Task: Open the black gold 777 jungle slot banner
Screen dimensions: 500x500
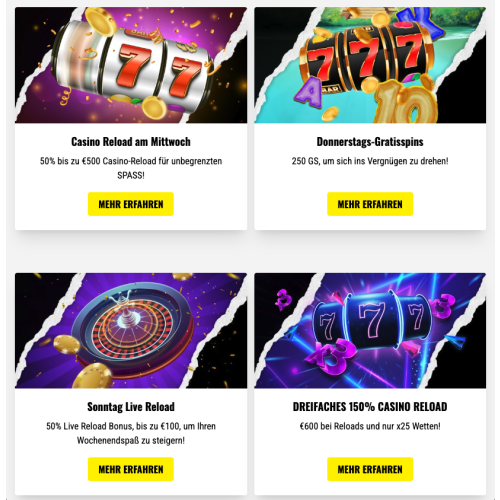Action: coord(370,65)
